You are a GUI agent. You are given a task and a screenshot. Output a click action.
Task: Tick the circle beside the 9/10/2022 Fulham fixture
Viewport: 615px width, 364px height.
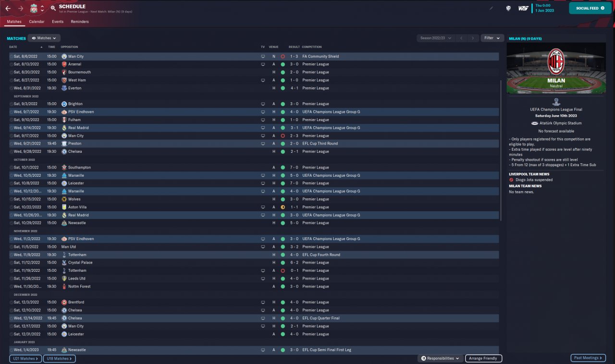point(12,120)
